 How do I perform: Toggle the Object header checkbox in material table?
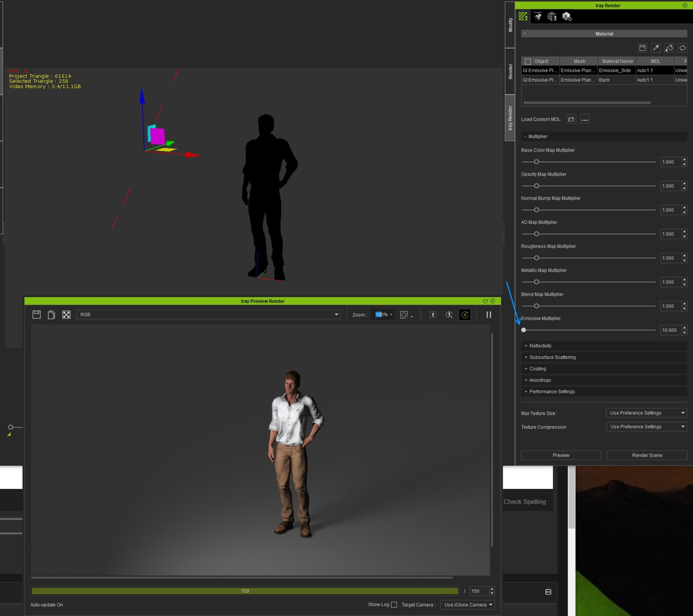[x=528, y=61]
